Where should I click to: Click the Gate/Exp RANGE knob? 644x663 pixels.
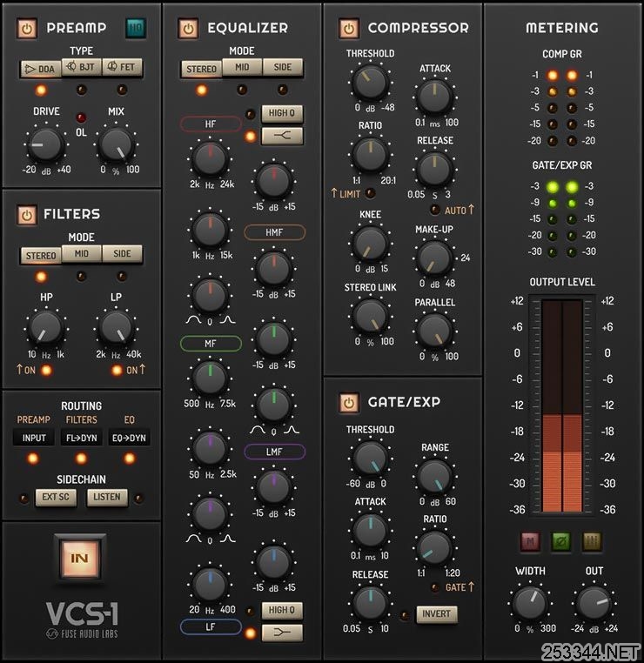(x=434, y=477)
